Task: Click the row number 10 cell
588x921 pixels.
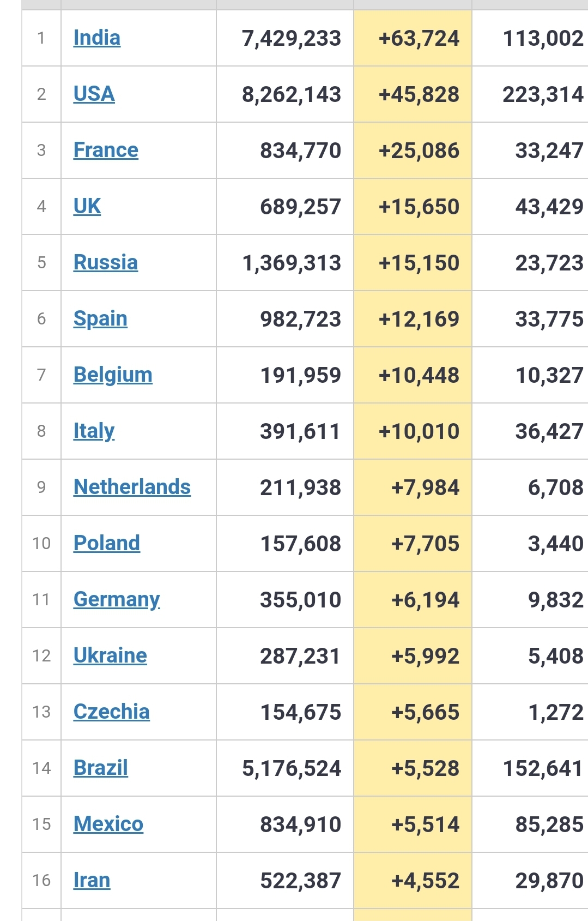Action: [x=41, y=544]
